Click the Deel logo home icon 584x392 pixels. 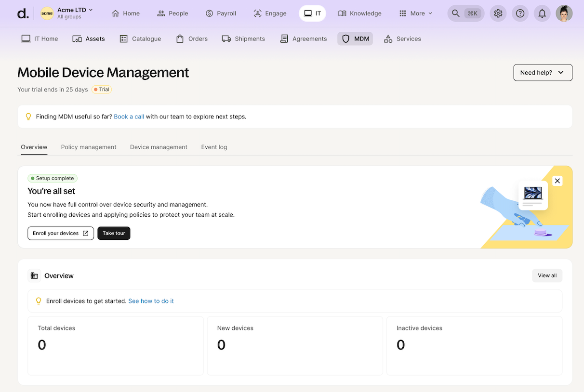click(x=22, y=13)
